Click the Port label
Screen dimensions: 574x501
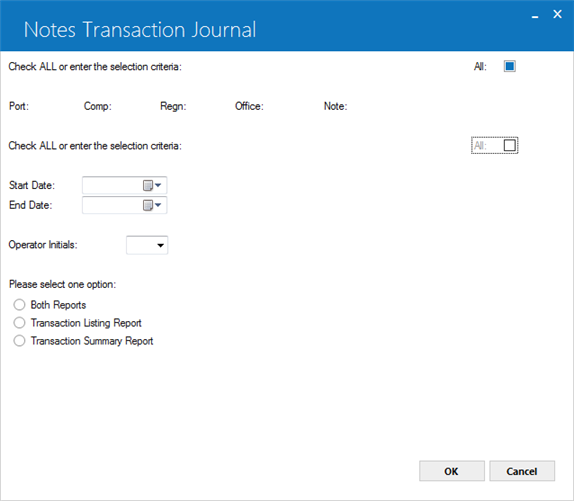pyautogui.click(x=19, y=106)
